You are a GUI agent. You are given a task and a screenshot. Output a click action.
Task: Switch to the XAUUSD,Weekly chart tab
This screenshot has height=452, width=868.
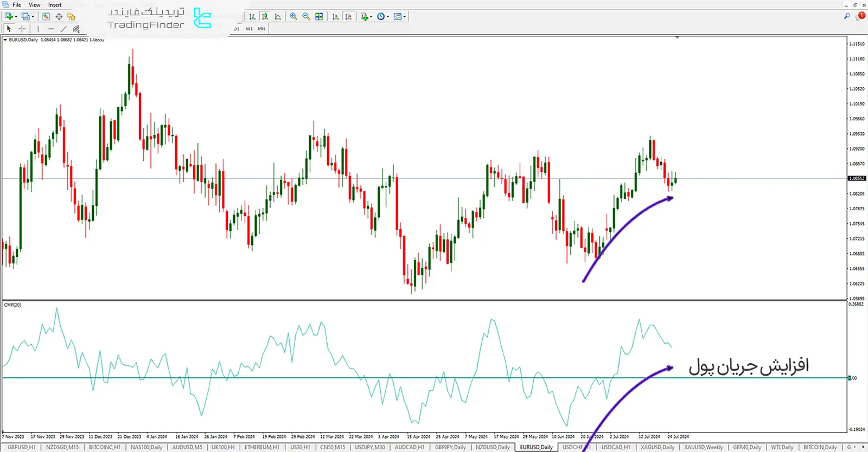(703, 448)
